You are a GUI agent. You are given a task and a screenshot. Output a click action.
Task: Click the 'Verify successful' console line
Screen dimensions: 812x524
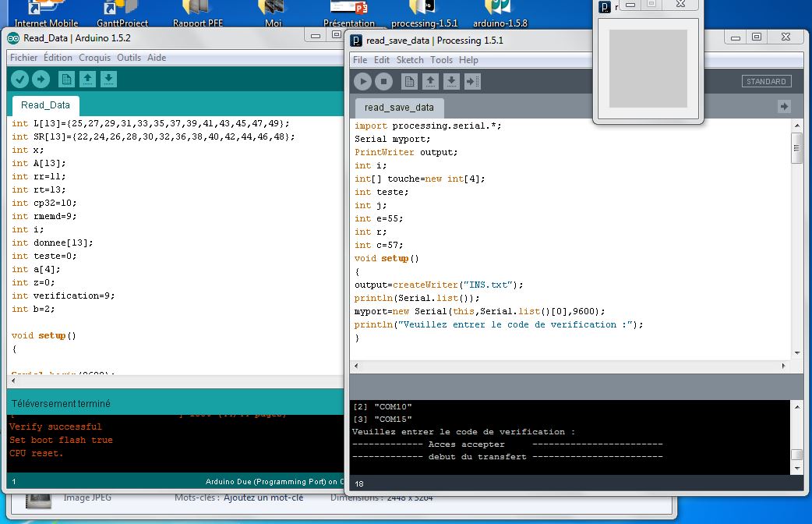tap(55, 427)
